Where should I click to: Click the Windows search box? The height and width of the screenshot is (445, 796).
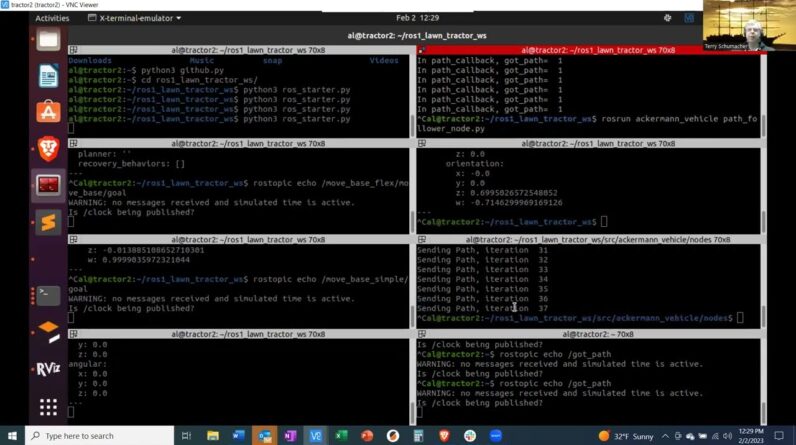pos(100,436)
